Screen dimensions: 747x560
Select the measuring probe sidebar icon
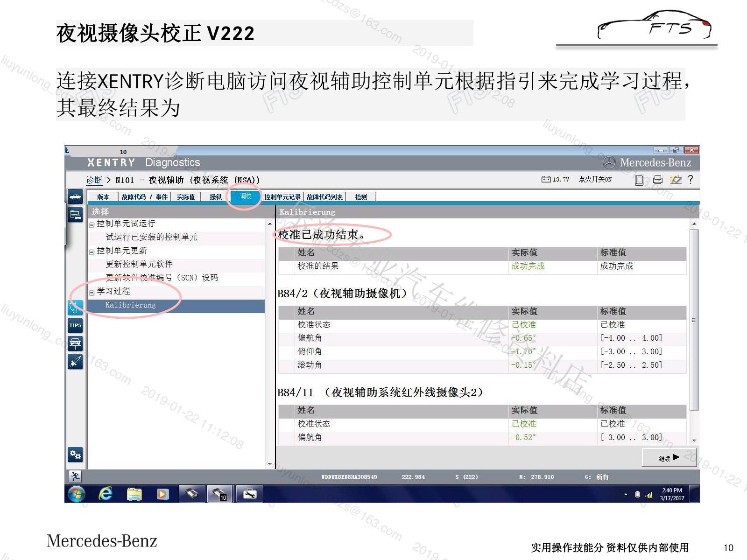click(x=75, y=362)
